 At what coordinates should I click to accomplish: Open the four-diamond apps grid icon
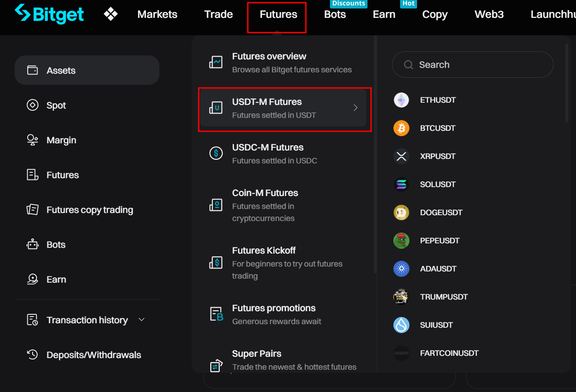coord(111,14)
